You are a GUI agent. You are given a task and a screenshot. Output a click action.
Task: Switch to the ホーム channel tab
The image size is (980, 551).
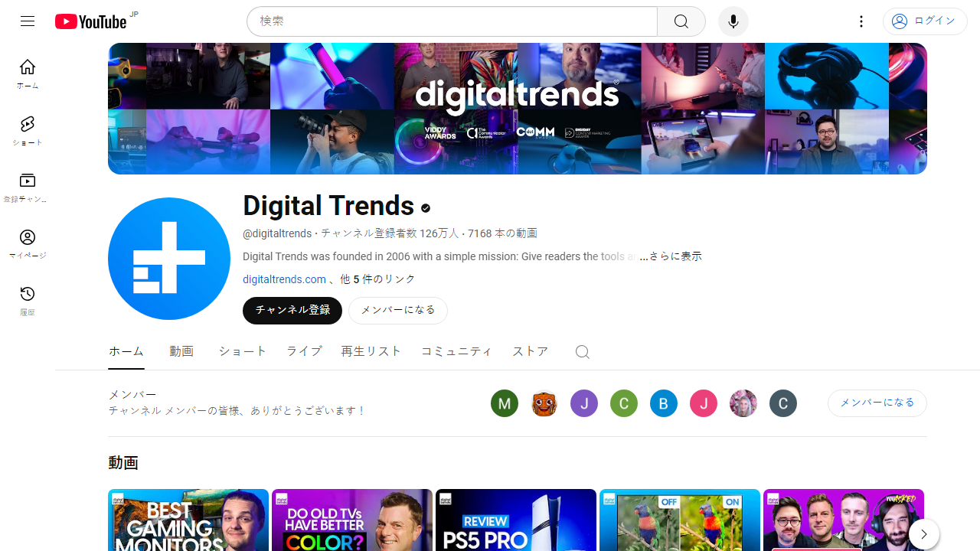coord(126,351)
